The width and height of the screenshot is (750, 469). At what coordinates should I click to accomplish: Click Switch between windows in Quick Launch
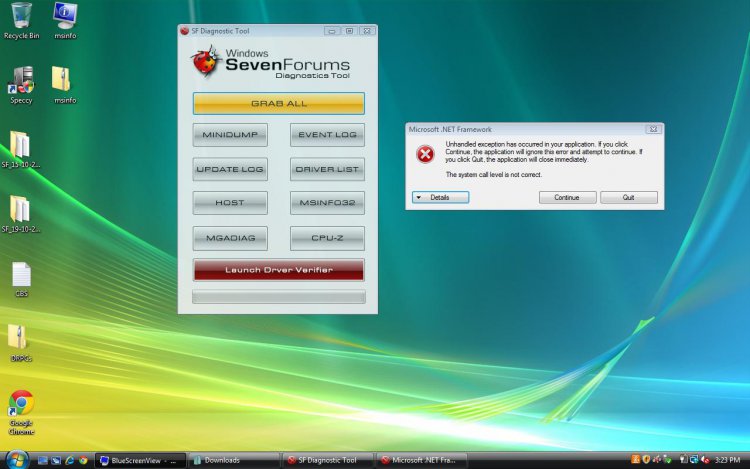(56, 460)
